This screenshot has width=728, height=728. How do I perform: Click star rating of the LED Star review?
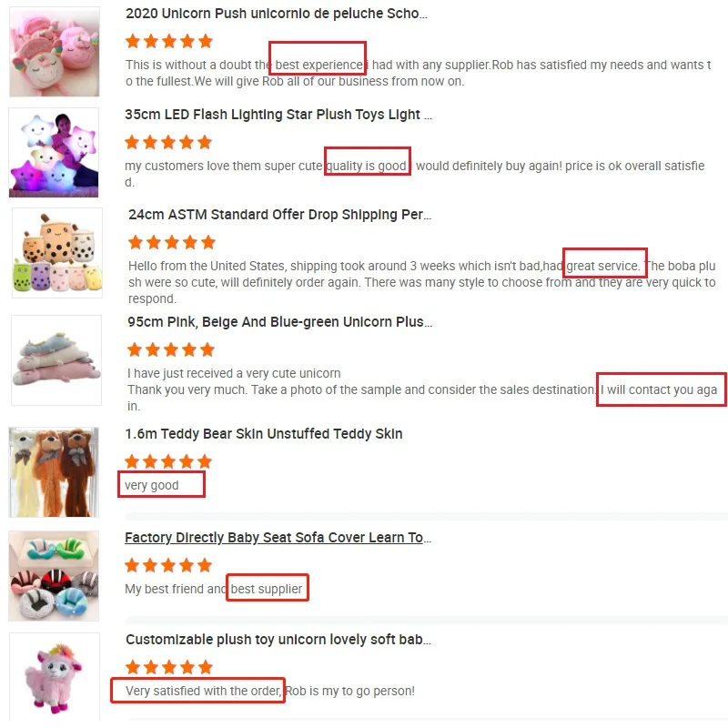[168, 142]
